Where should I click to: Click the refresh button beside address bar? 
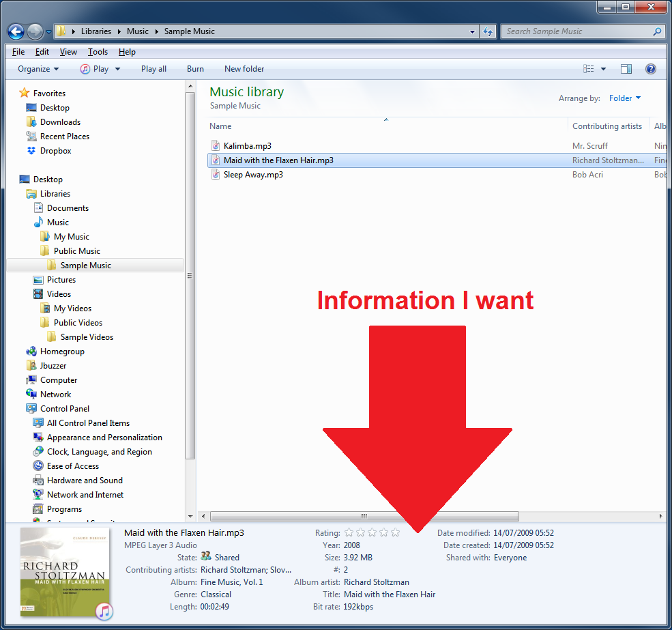tap(488, 31)
